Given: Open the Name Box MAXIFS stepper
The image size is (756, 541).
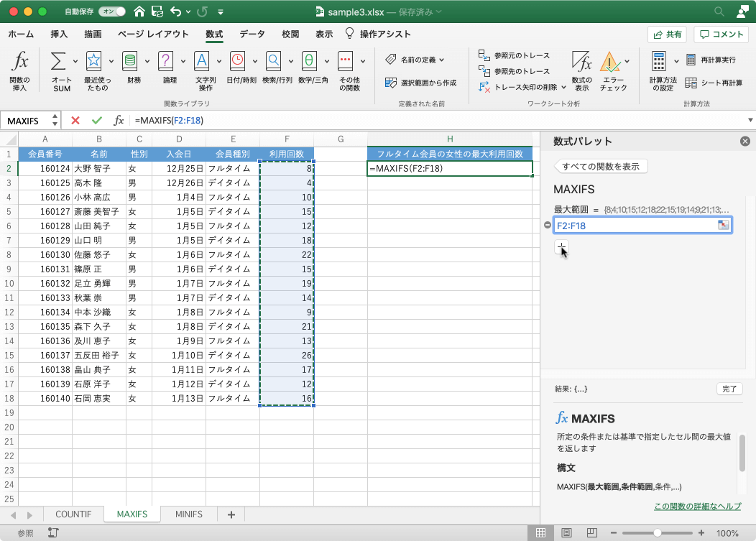Looking at the screenshot, I should click(x=55, y=120).
